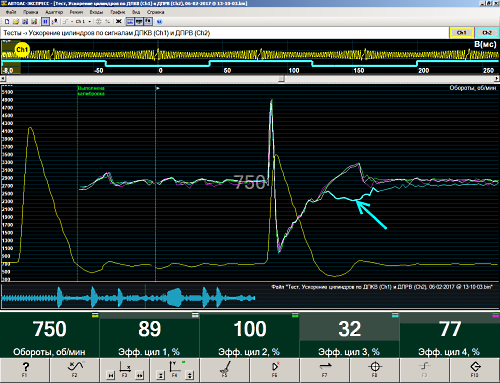The image size is (500, 383).
Task: Expand the trigger edge dropdown arrow
Action: point(72,22)
